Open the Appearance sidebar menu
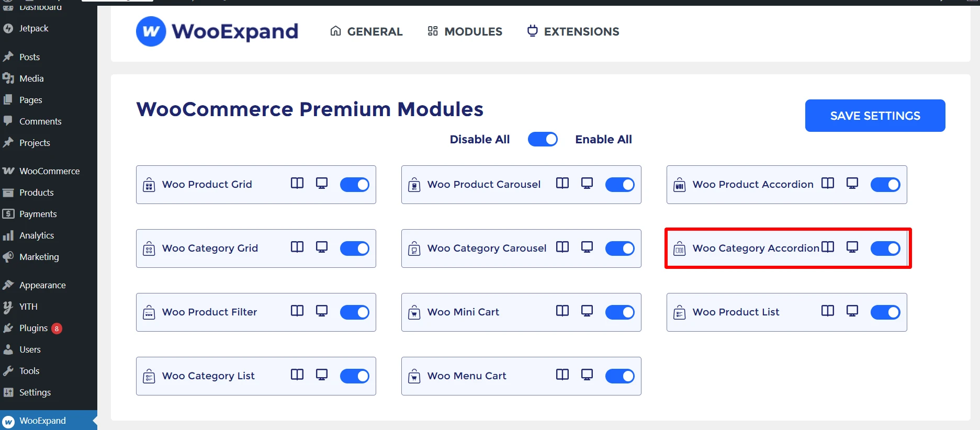This screenshot has width=980, height=430. (42, 285)
